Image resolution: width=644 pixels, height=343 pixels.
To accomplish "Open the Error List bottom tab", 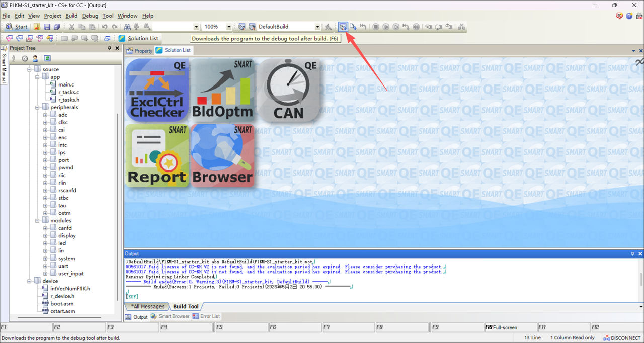I will tap(206, 317).
